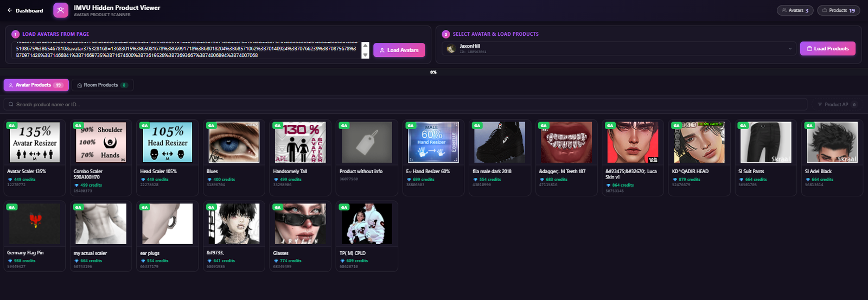Switch to Avatar Products tab
This screenshot has height=300, width=868.
pos(37,85)
